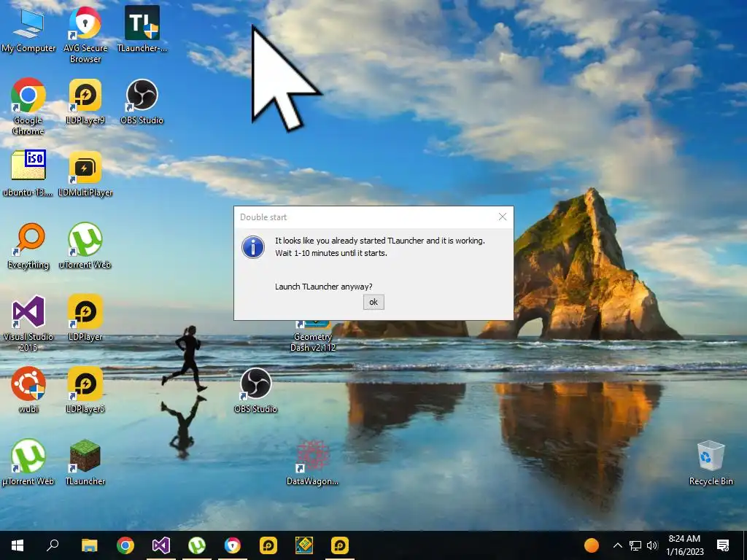
Task: Click orange circle tray icon
Action: click(591, 545)
